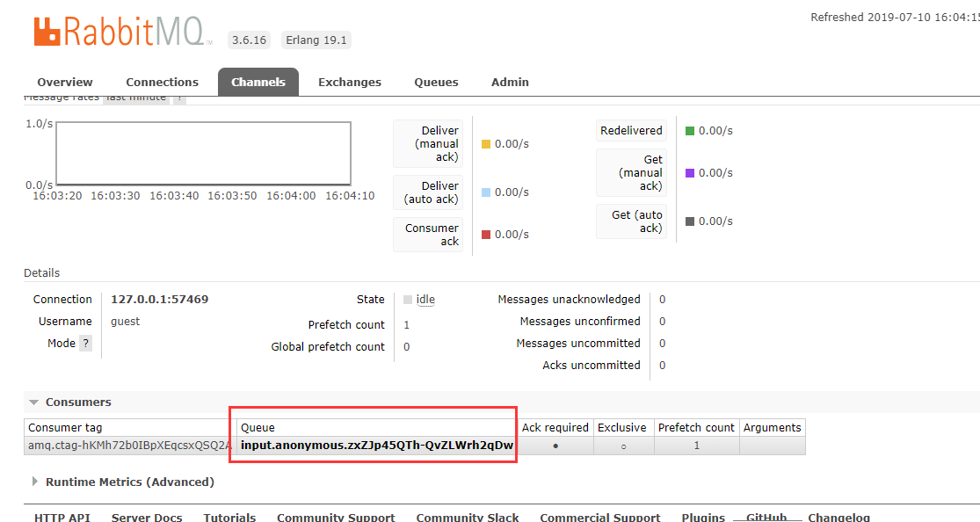This screenshot has height=522, width=980.
Task: Open the Community Slack link
Action: pyautogui.click(x=468, y=517)
